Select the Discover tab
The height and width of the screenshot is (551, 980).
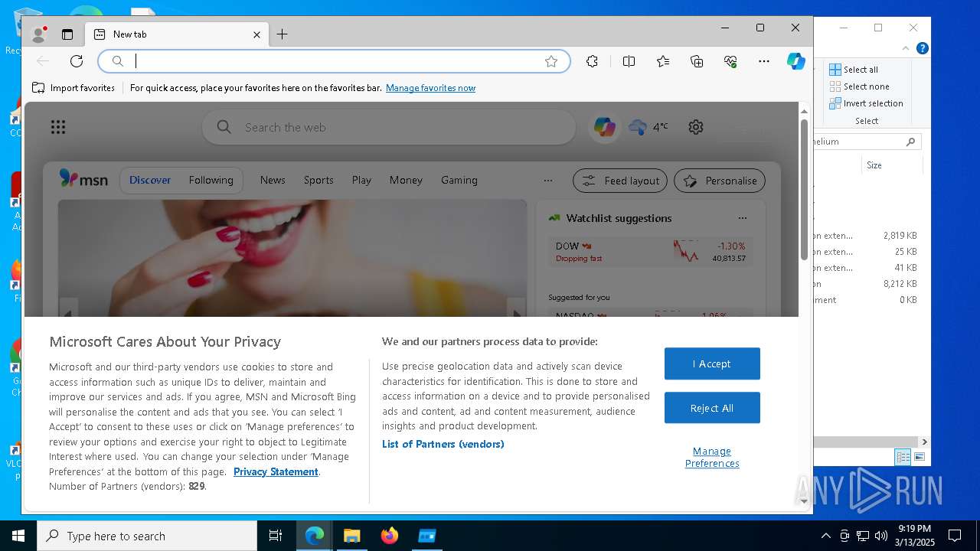(150, 180)
